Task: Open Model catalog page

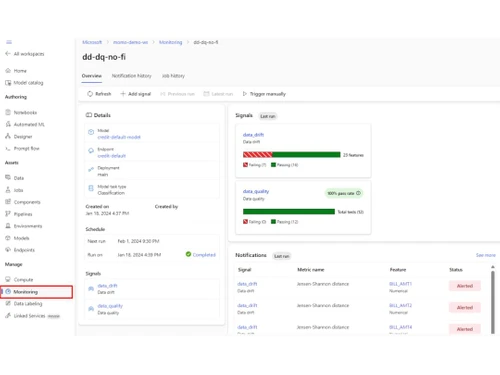Action: pos(28,83)
